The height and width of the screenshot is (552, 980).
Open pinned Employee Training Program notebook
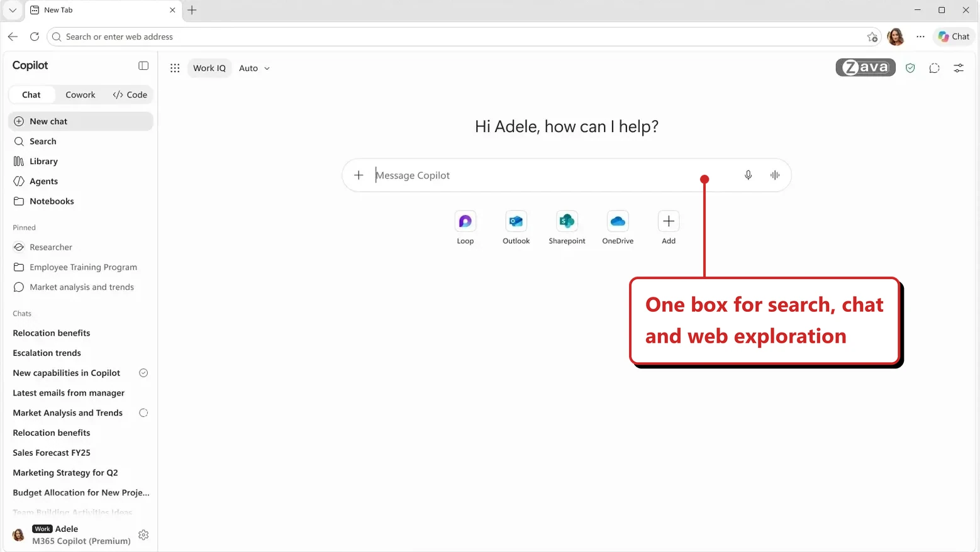(x=81, y=267)
